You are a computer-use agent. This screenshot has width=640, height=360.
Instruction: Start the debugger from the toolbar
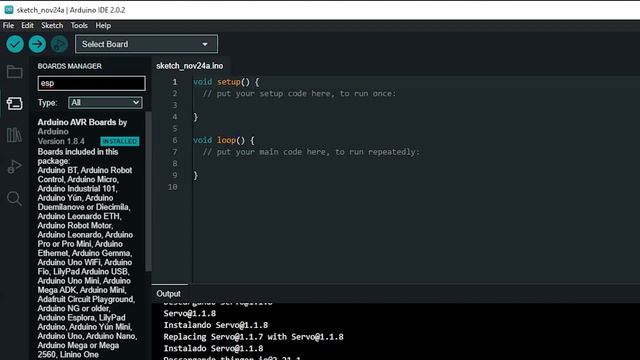click(x=59, y=44)
